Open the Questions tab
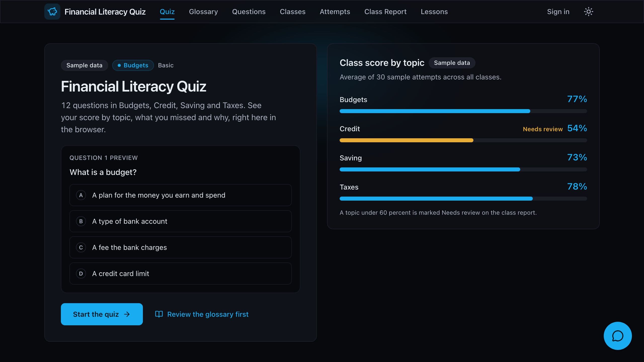Image resolution: width=644 pixels, height=362 pixels. tap(249, 12)
